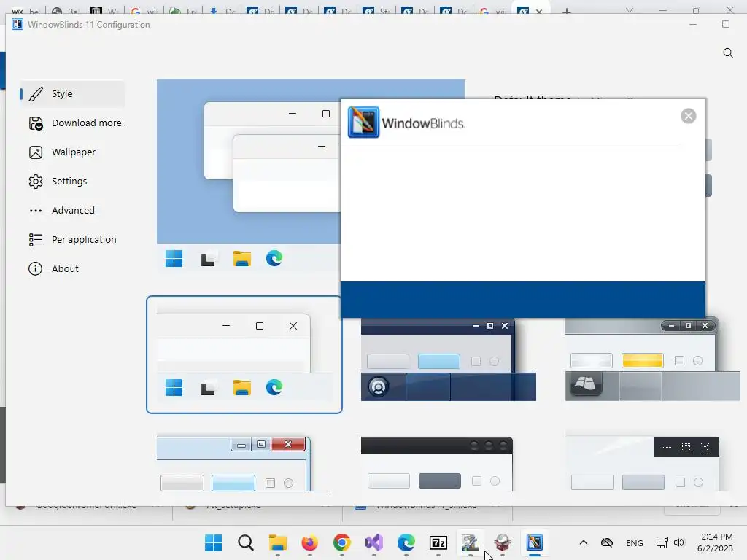Show hidden system tray icons
This screenshot has width=747, height=560.
coord(584,542)
